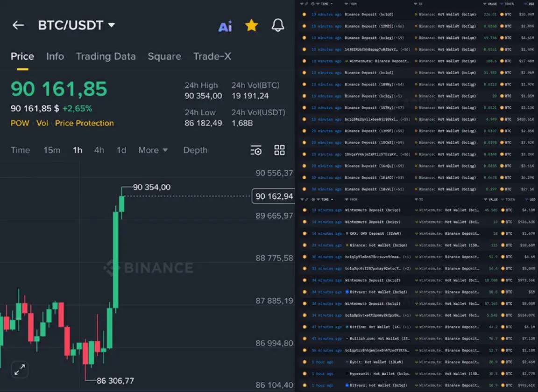Click the POW tag link
This screenshot has width=538, height=392.
click(20, 123)
